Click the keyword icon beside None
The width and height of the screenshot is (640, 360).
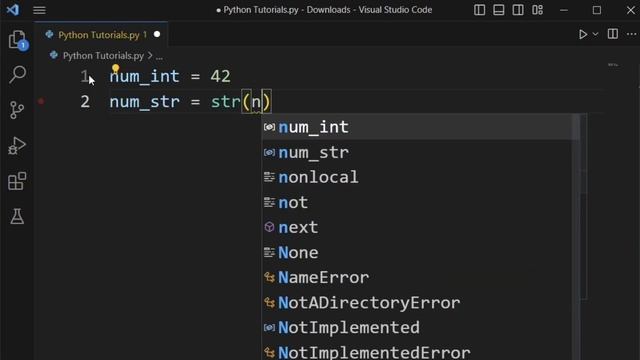269,253
